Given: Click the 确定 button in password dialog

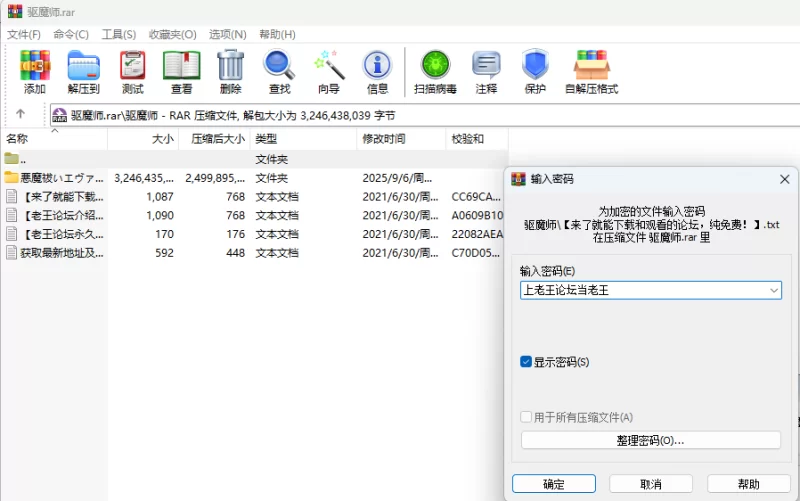Looking at the screenshot, I should coord(554,484).
